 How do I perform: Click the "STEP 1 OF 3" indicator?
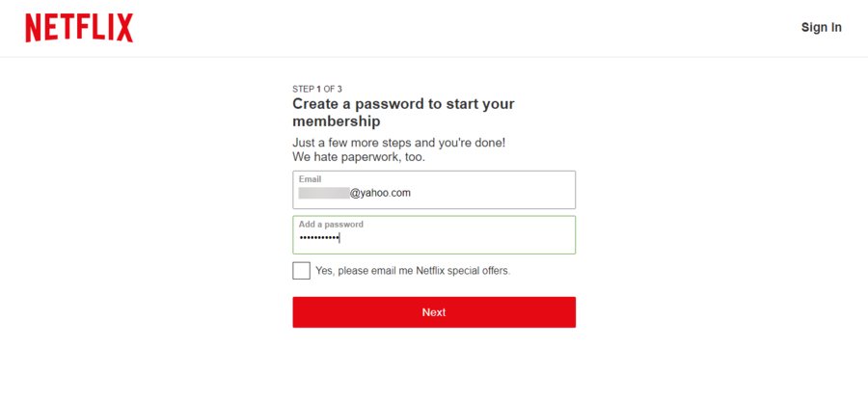pyautogui.click(x=317, y=89)
